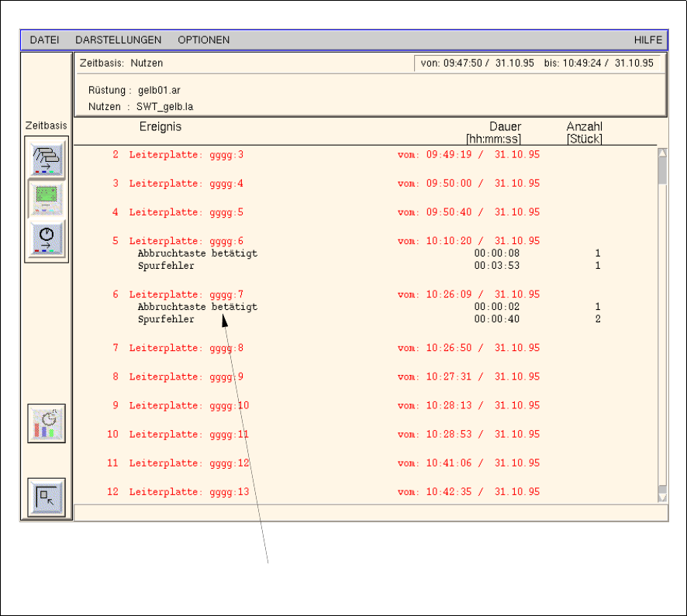
Task: Select the stacked boards Zeitbasis icon
Action: [47, 157]
